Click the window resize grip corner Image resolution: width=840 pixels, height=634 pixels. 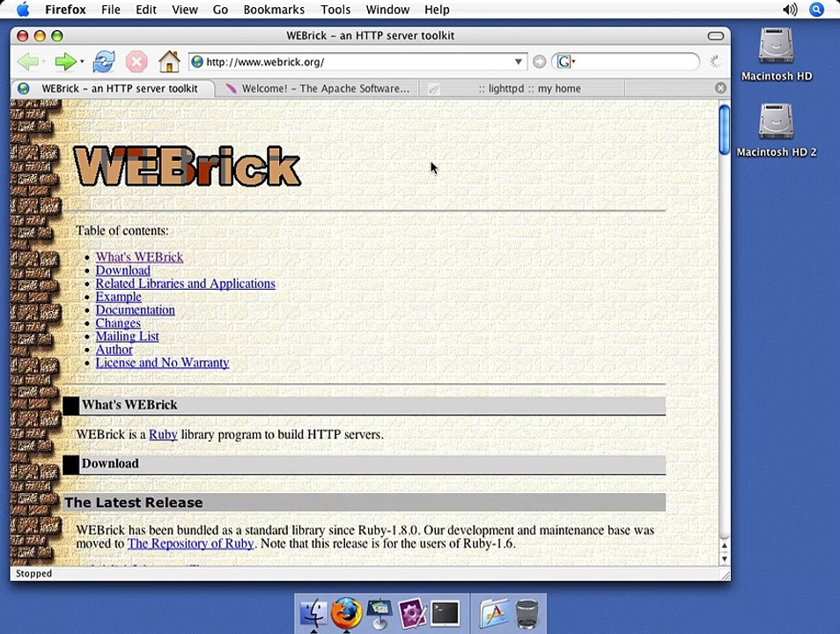[725, 575]
